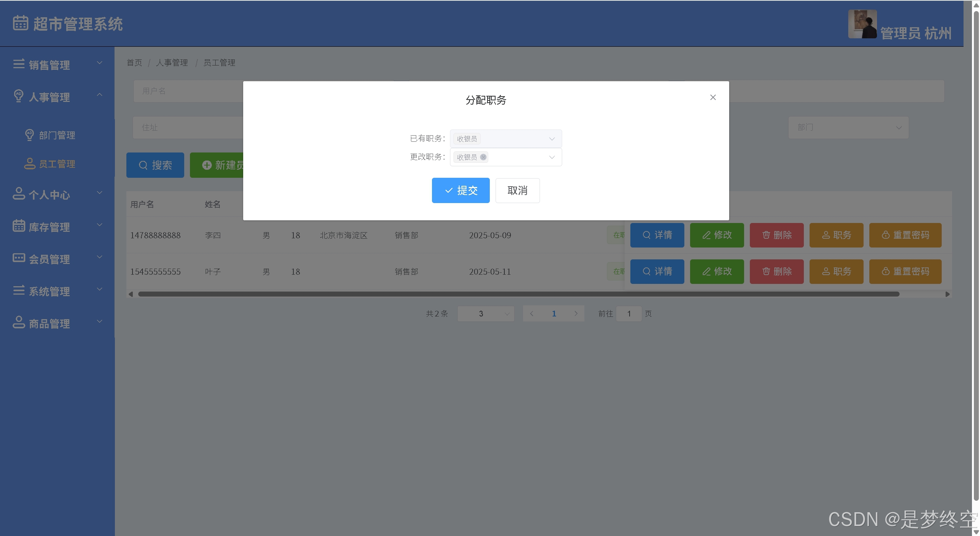Click the calendar logo beside 超市管理系统
980x536 pixels.
click(20, 23)
